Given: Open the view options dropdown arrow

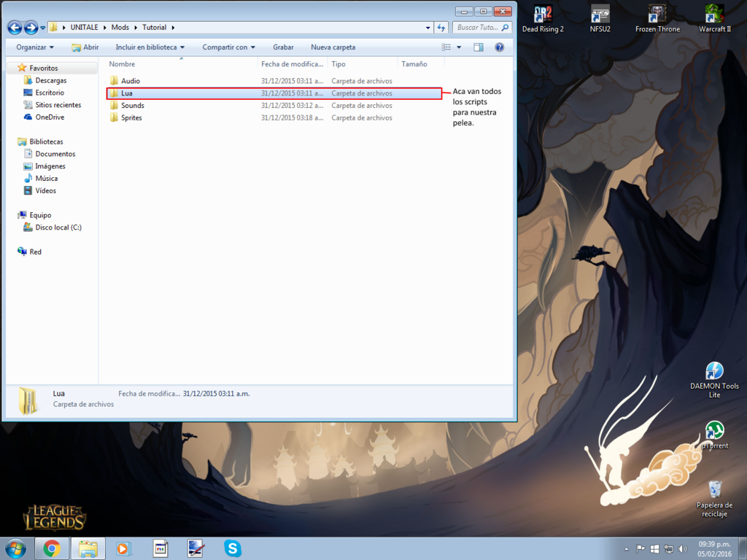Looking at the screenshot, I should pos(459,47).
